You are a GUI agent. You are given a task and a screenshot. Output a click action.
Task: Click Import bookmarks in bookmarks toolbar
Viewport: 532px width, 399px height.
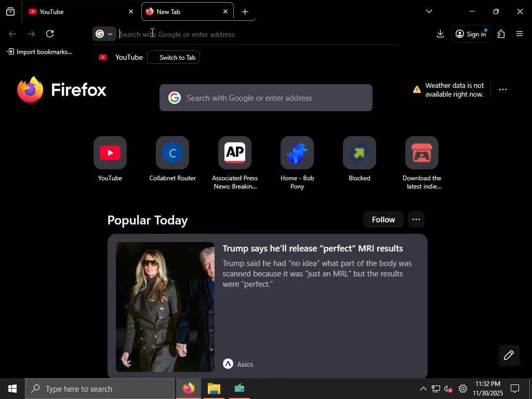39,52
